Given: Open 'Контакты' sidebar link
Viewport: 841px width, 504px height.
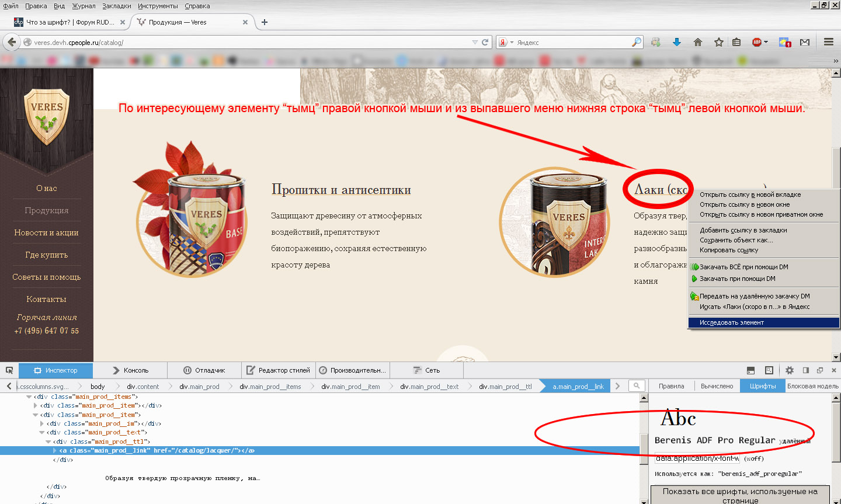Looking at the screenshot, I should 47,299.
